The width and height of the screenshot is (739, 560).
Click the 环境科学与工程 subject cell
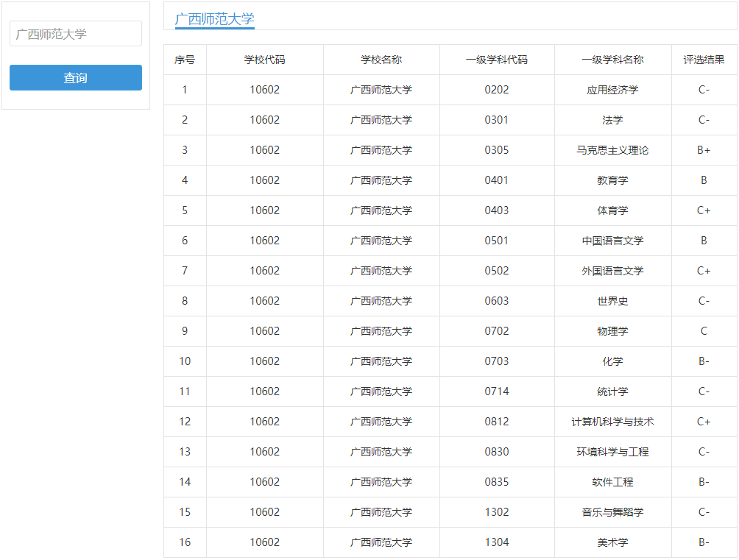click(612, 452)
